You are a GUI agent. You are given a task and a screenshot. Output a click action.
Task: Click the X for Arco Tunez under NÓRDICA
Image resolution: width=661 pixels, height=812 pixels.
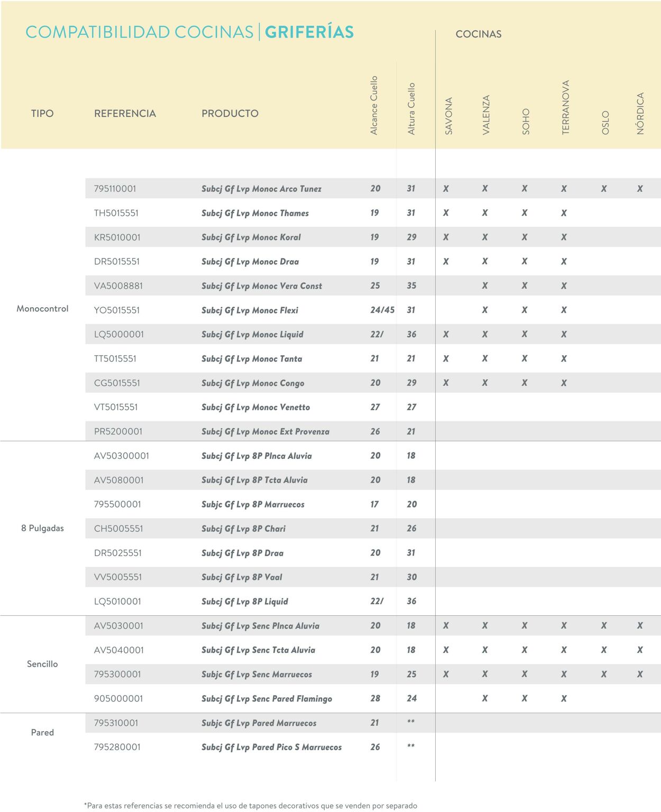[x=640, y=189]
